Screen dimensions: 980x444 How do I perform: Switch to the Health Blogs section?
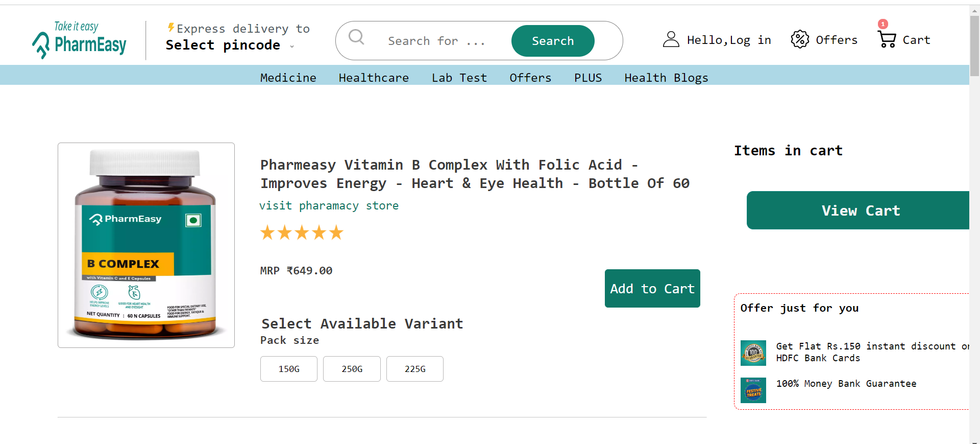666,78
